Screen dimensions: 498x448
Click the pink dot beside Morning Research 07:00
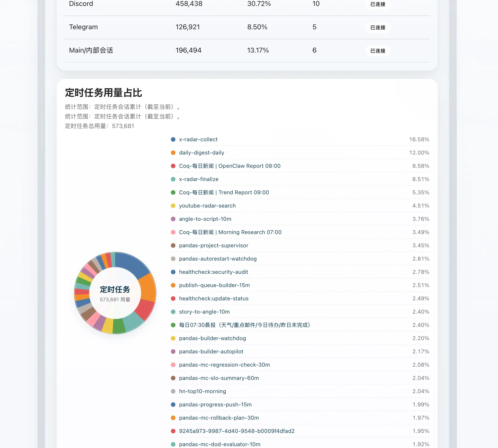173,232
